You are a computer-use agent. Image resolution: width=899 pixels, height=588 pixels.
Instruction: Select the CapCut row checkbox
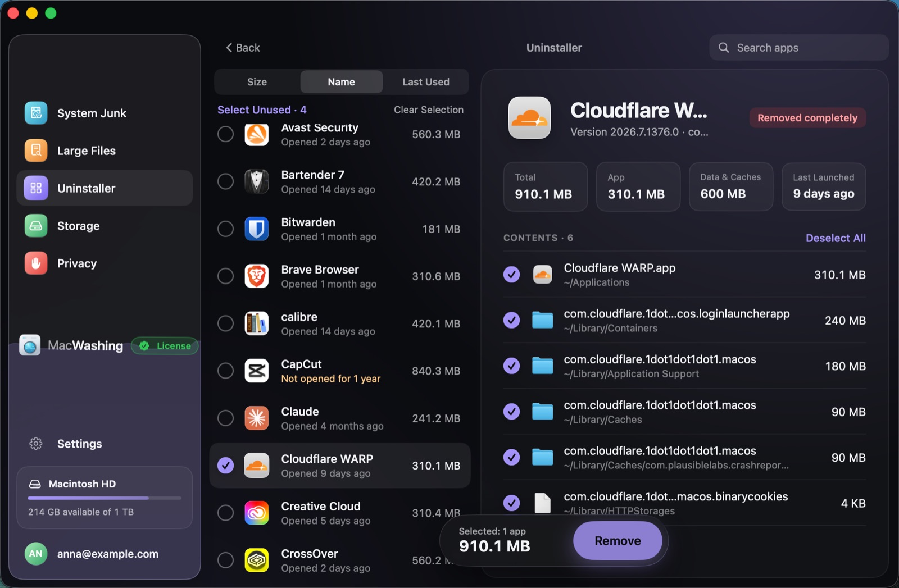(226, 371)
